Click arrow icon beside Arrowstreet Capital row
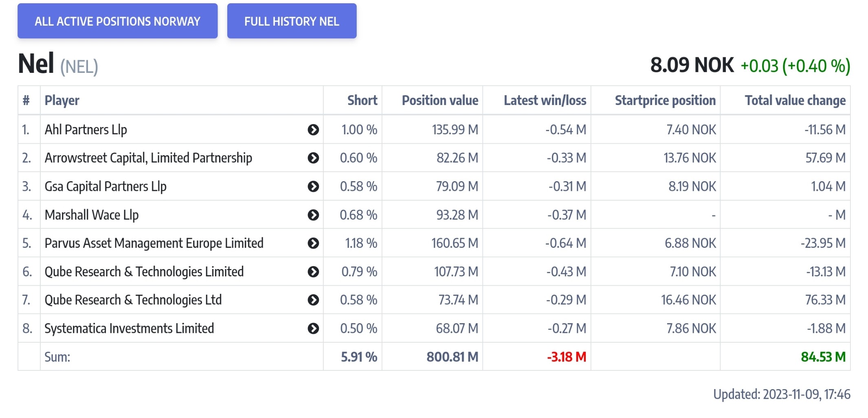868x418 pixels. [313, 158]
